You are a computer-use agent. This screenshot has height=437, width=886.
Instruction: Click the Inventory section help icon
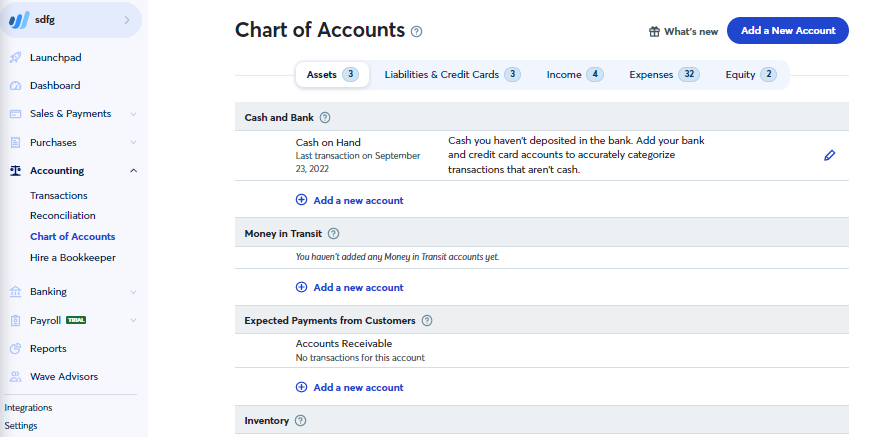tap(301, 421)
